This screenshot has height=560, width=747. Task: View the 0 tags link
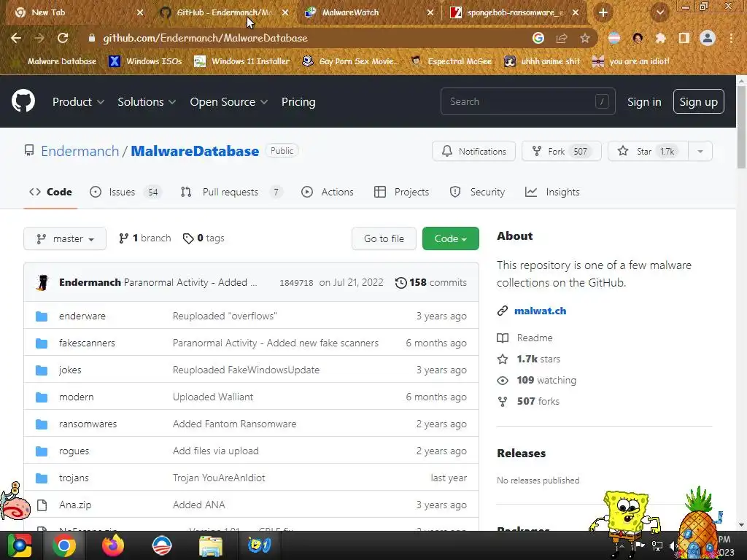click(x=204, y=238)
